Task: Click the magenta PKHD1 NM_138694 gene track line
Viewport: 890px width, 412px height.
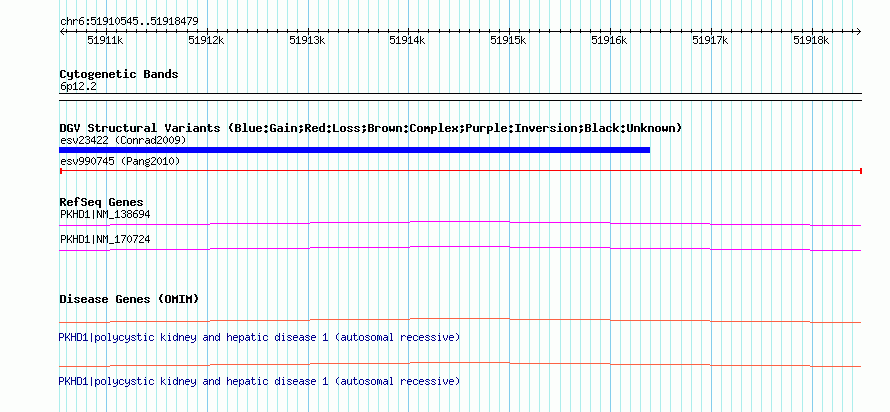Action: [x=460, y=224]
